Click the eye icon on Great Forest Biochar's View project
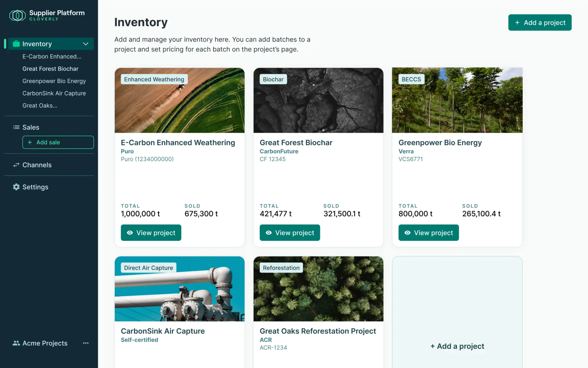Viewport: 588px width, 368px height. pyautogui.click(x=269, y=233)
